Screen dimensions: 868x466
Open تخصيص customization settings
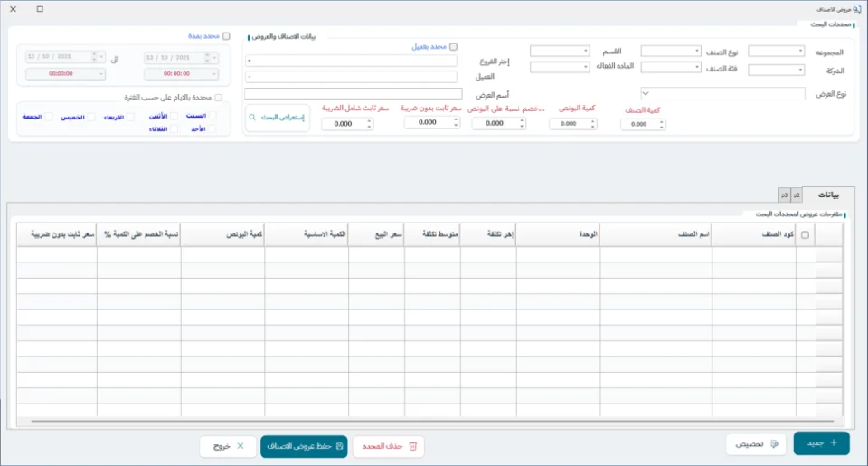(756, 444)
